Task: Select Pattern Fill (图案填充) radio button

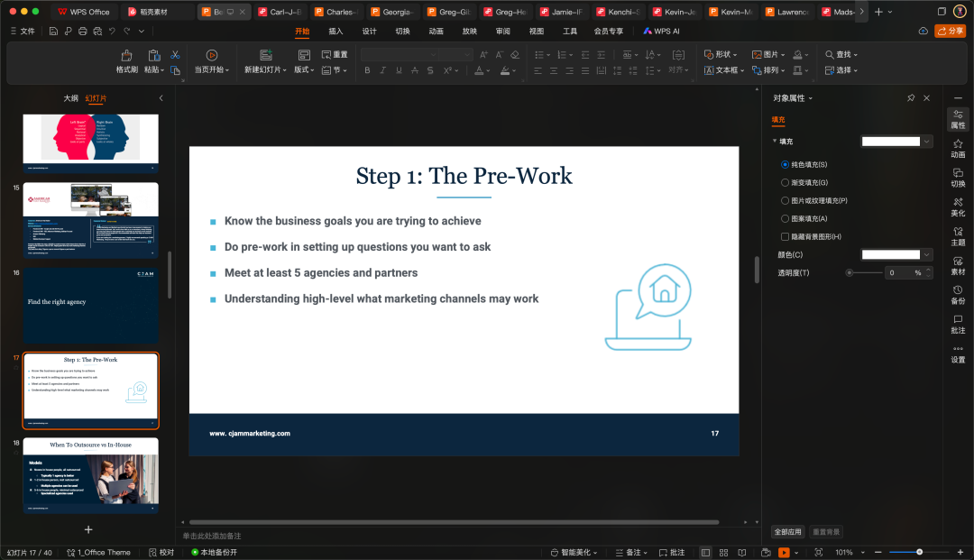Action: pos(785,218)
